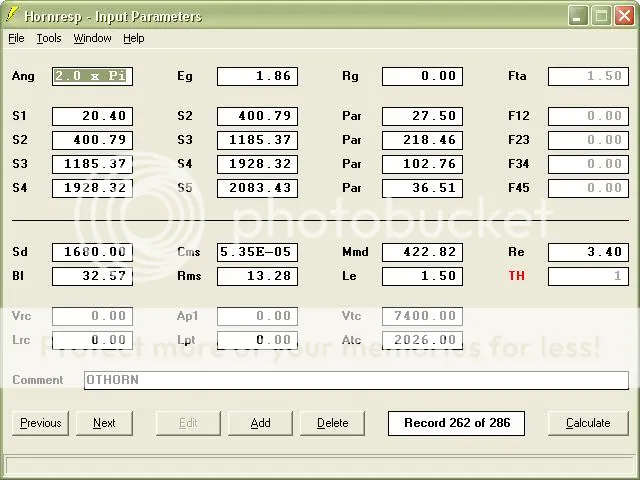Click the F45 field
This screenshot has width=640, height=480.
pos(588,189)
